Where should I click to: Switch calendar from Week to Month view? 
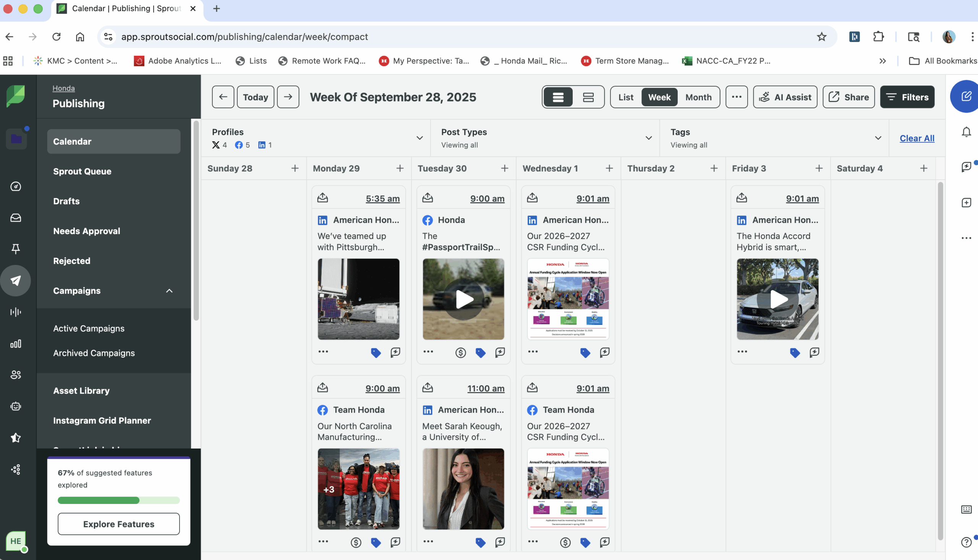[698, 97]
